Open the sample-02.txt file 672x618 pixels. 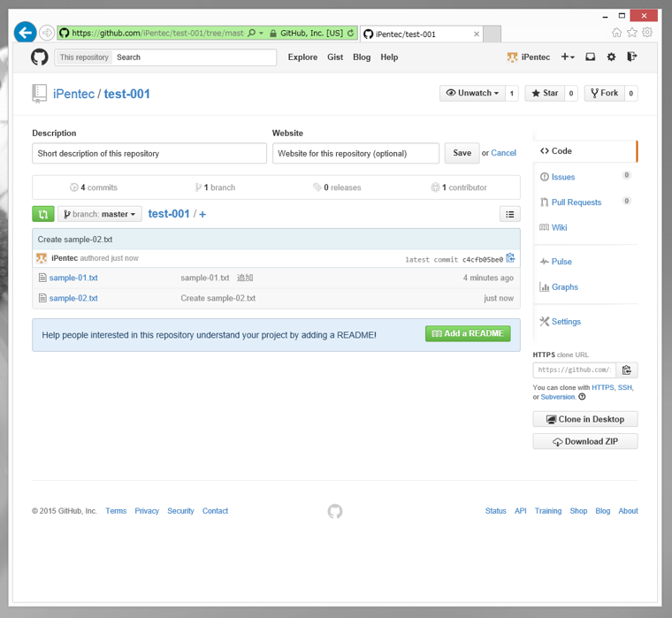[73, 298]
